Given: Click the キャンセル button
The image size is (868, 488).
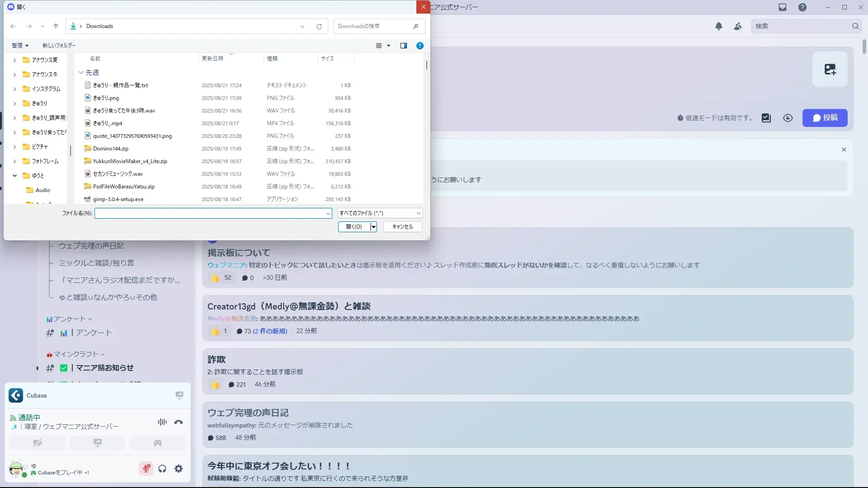Looking at the screenshot, I should [402, 227].
